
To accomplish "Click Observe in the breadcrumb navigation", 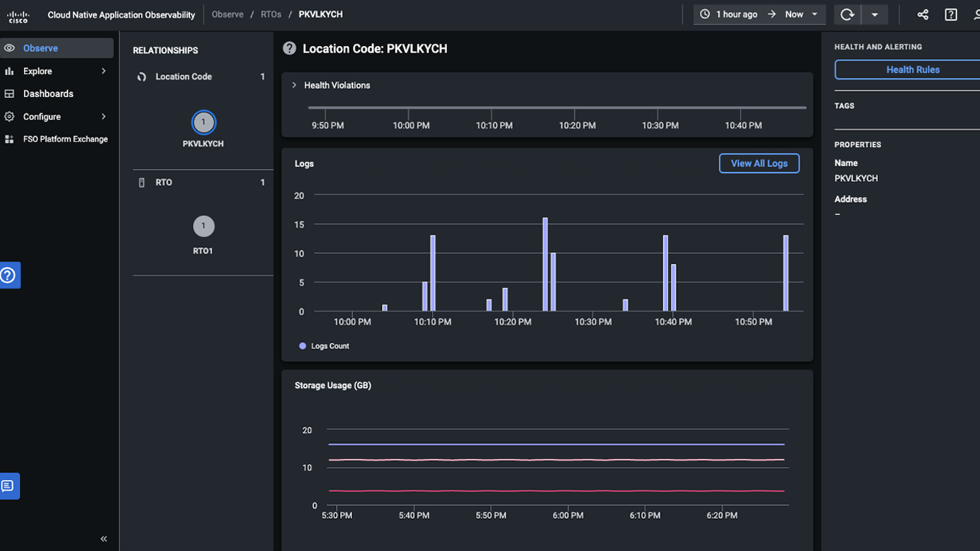I will point(227,14).
